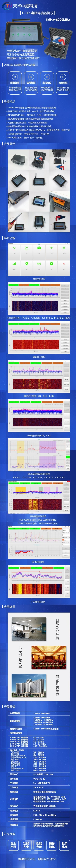The image size is (76, 868).
Task: Open the green list-lines icon in system menu
Action: click(x=64, y=248)
